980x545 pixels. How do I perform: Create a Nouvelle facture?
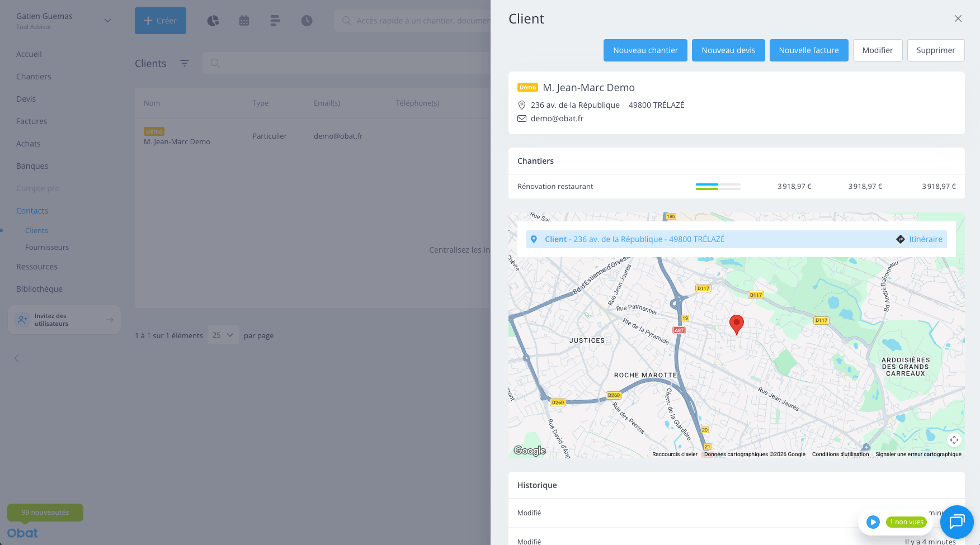click(x=809, y=50)
